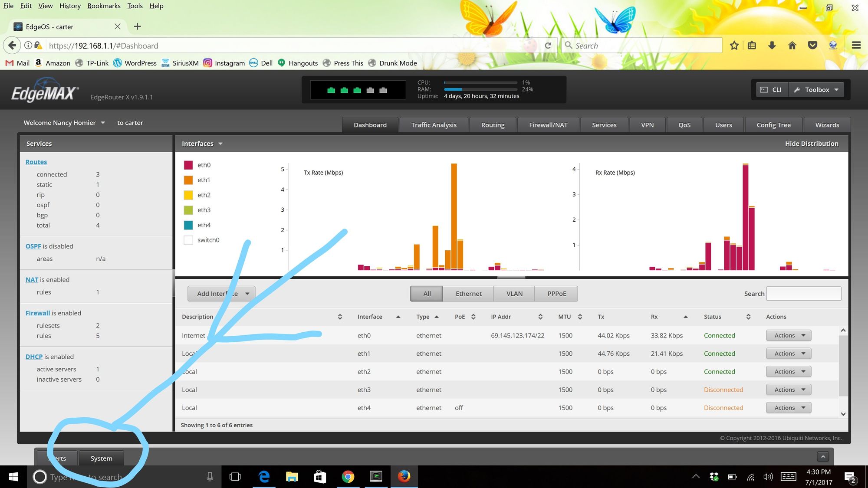
Task: Toggle the eth0 legend swatch
Action: click(188, 165)
